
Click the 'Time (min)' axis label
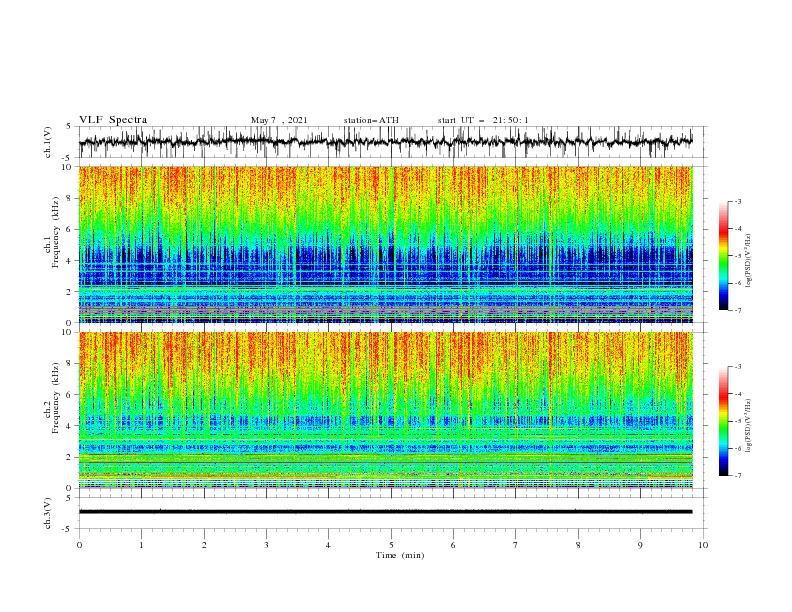400,555
